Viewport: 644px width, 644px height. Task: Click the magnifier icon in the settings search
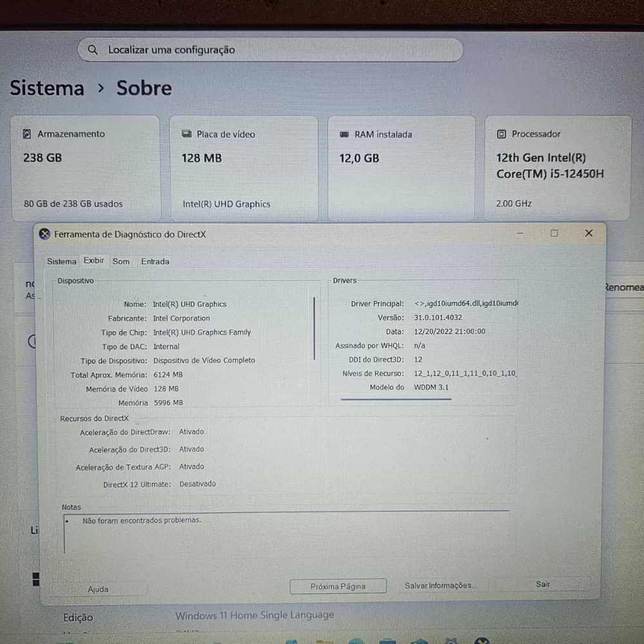(93, 50)
